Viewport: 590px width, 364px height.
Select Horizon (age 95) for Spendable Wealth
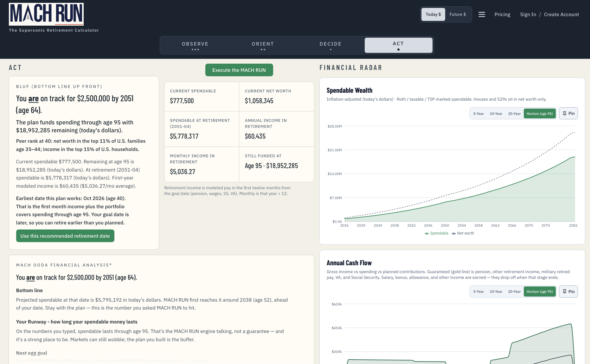tap(540, 114)
